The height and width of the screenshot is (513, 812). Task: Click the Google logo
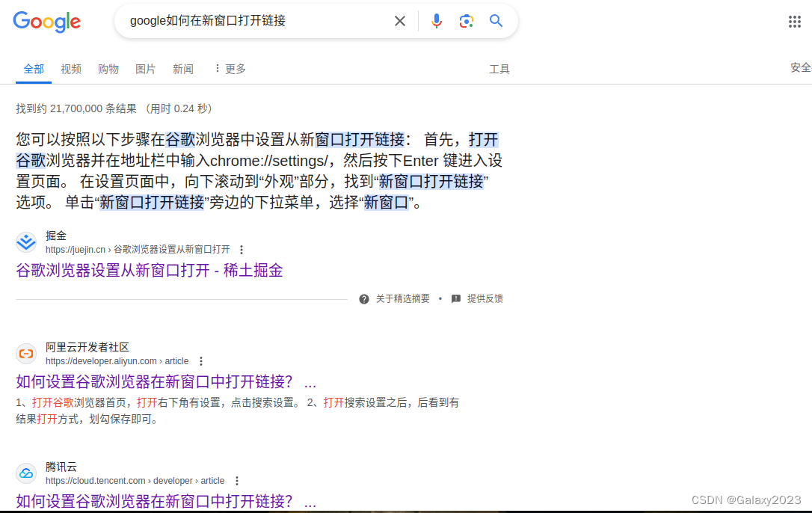tap(46, 21)
